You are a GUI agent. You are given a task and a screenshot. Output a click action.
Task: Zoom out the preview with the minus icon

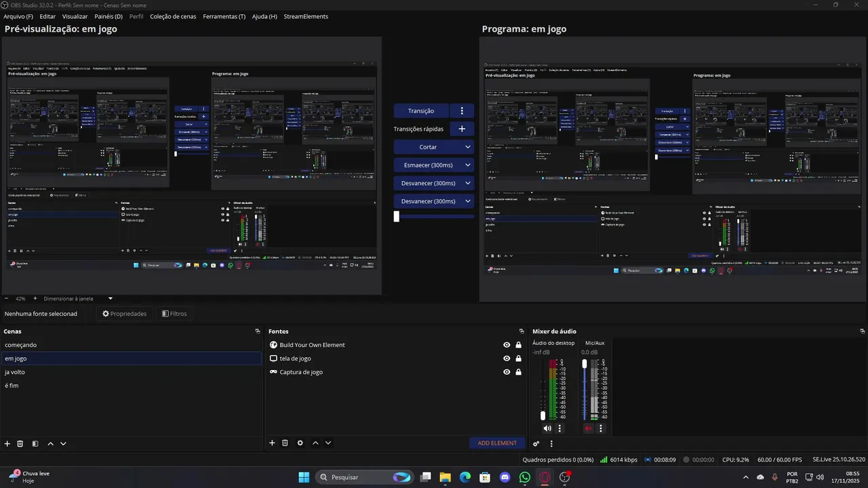pos(6,298)
